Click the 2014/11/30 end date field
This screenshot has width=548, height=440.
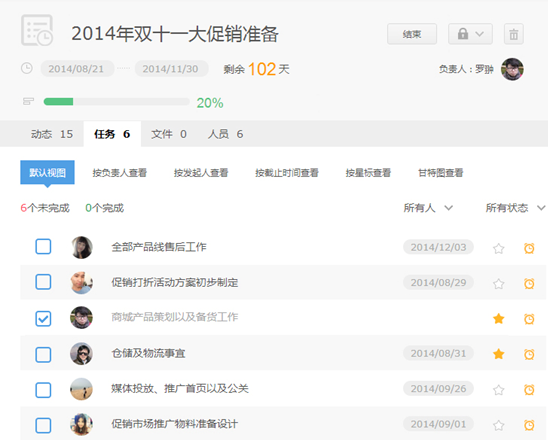[x=171, y=68]
